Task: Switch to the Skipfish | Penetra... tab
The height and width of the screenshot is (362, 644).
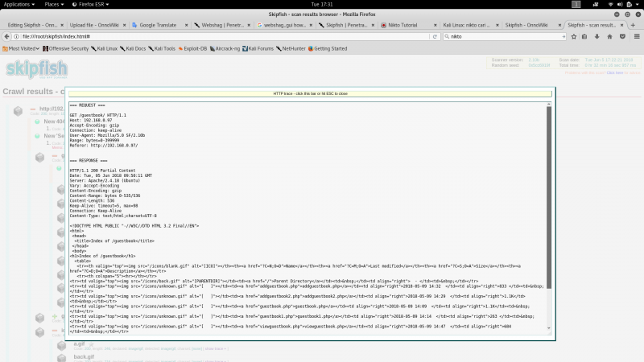Action: click(346, 25)
